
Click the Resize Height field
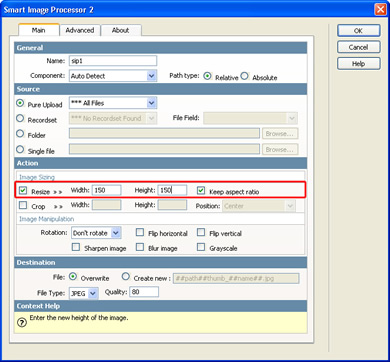(x=172, y=190)
